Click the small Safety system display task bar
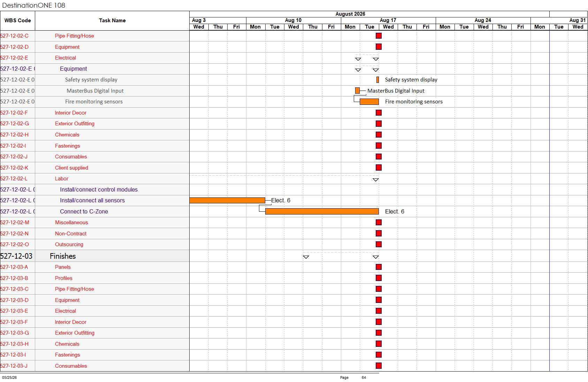 tap(377, 80)
